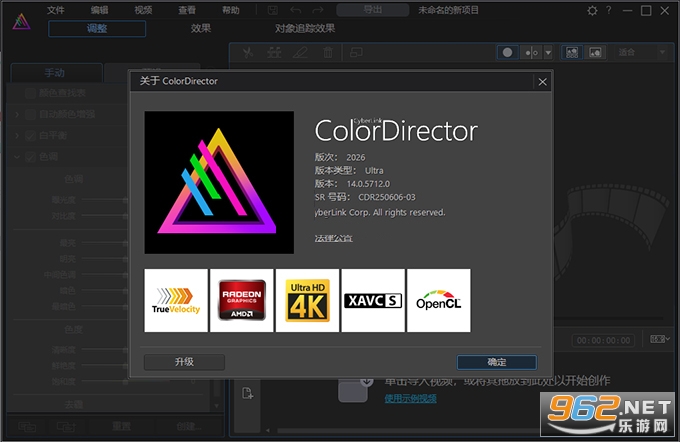Click the 重置 reset button
Screen dimensions: 680x442
pyautogui.click(x=121, y=426)
